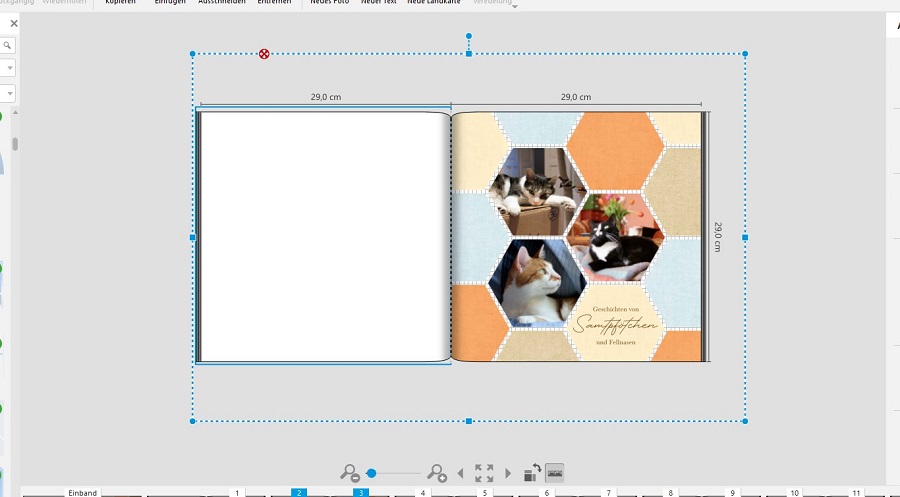This screenshot has width=900, height=497.
Task: Click the 'Geschichten von' text line
Action: tap(615, 309)
